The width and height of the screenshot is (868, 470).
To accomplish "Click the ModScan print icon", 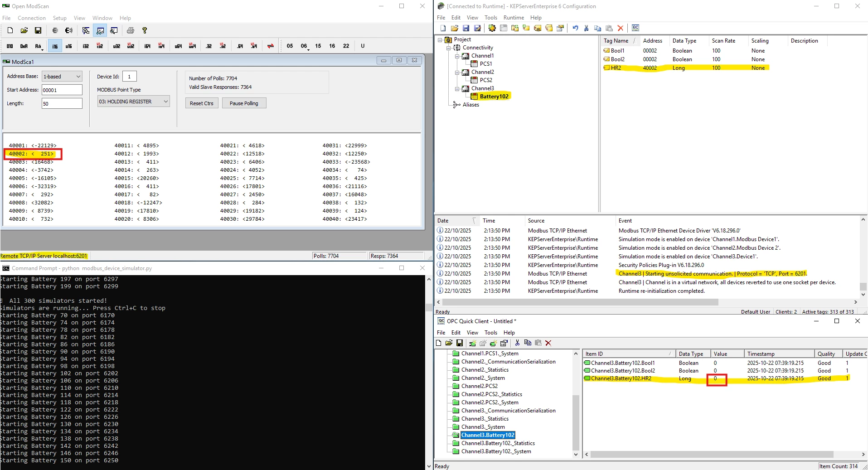I will [131, 30].
